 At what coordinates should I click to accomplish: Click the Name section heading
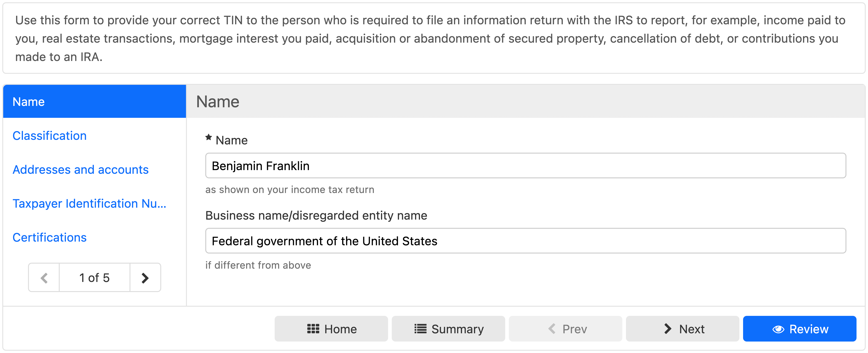tap(218, 102)
